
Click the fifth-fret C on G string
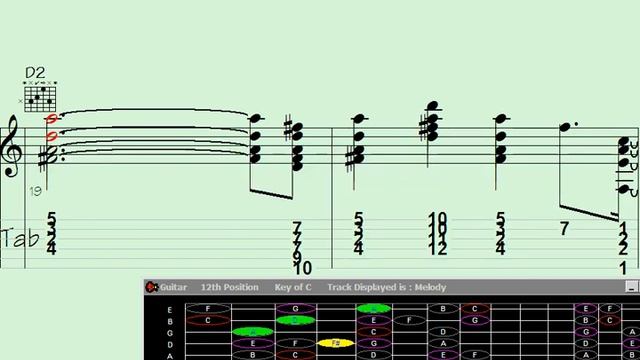point(373,332)
